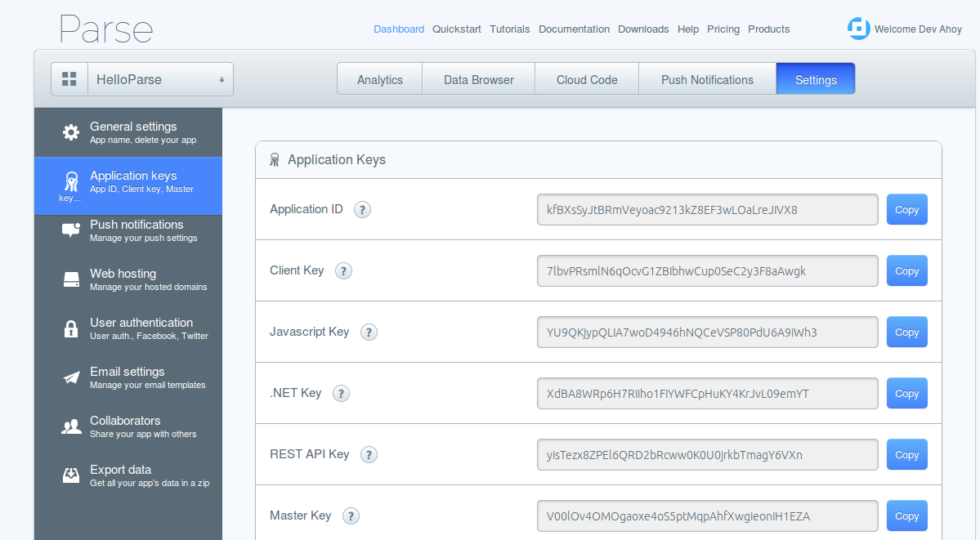980x540 pixels.
Task: Go to the Downloads link
Action: click(x=643, y=29)
